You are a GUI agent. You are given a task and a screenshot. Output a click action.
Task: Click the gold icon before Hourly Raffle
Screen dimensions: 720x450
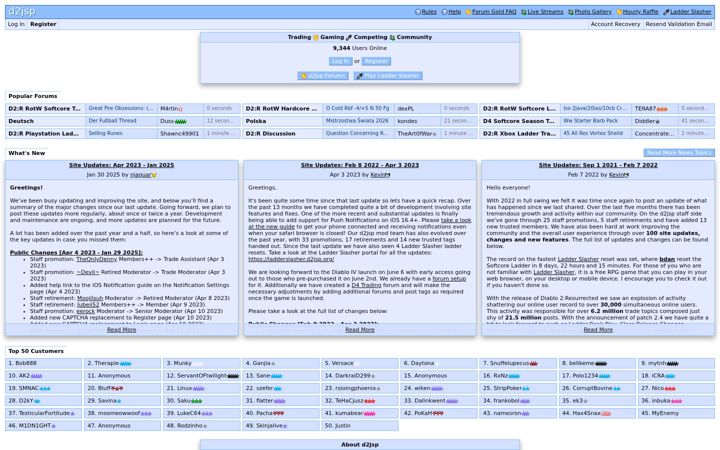pos(619,12)
